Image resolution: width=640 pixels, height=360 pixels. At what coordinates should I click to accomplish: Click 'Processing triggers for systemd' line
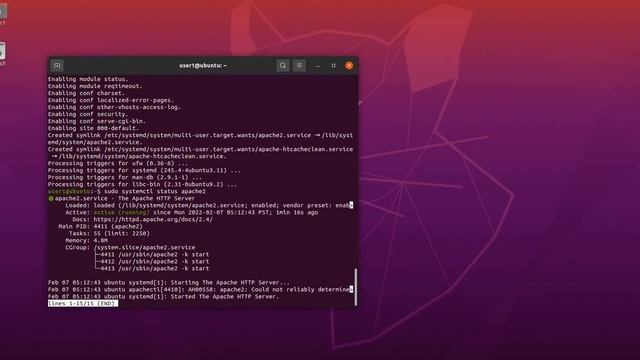point(144,170)
